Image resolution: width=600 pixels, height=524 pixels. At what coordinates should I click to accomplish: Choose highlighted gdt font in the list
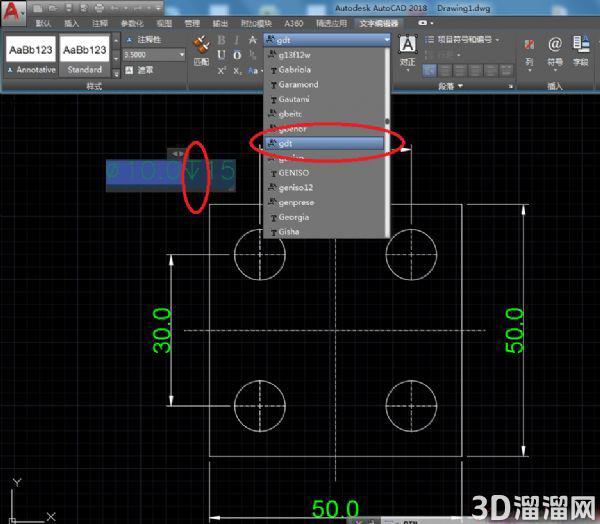coord(324,143)
